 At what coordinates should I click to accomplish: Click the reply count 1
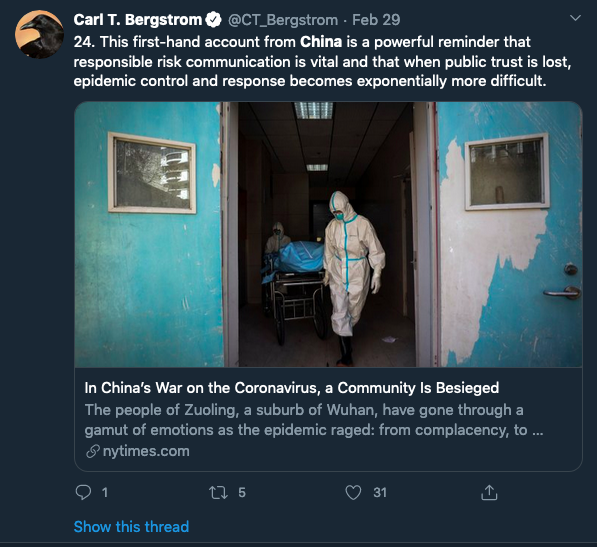point(105,493)
